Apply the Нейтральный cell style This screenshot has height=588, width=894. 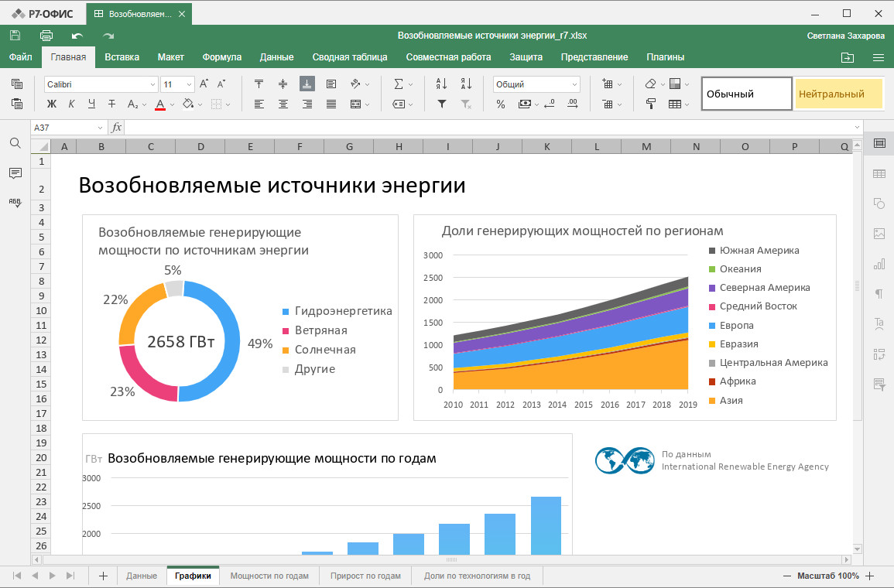click(838, 93)
